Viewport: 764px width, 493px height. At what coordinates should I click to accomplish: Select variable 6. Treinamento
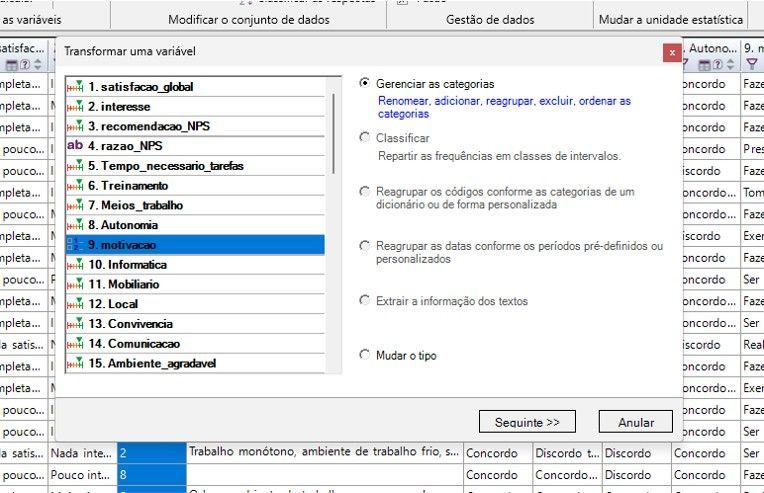195,186
